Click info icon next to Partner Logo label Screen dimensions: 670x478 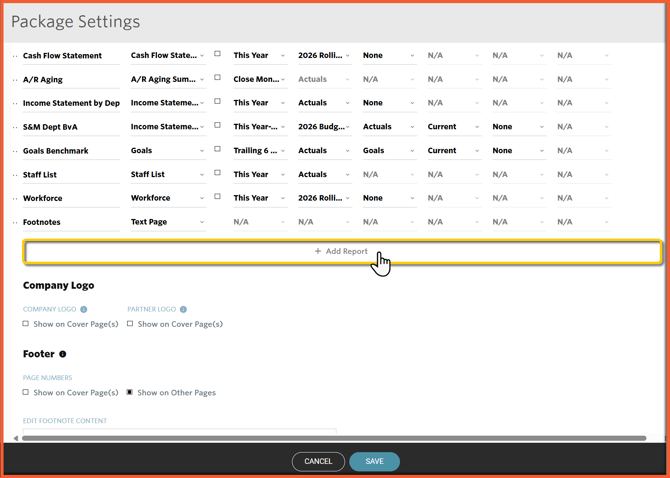point(183,310)
